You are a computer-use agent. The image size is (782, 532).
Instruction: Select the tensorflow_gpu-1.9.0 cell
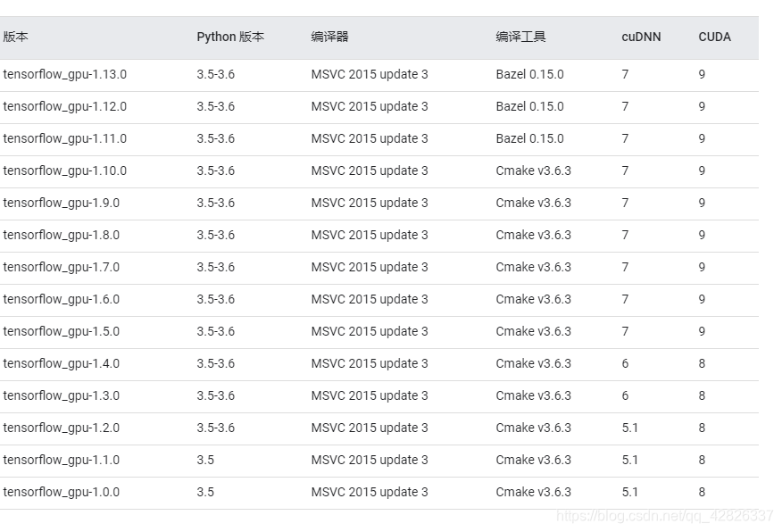[62, 203]
